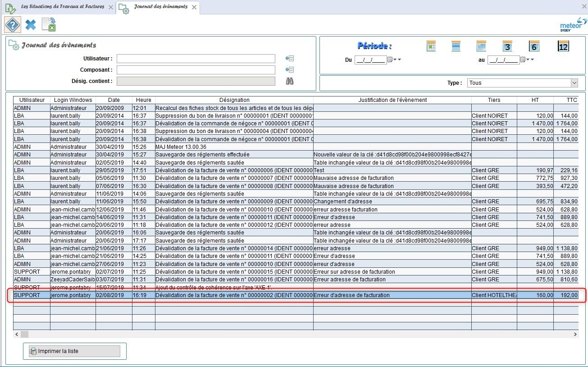Viewport: 588px width, 367px height.
Task: Click the blue X close toolbar icon
Action: click(x=31, y=25)
